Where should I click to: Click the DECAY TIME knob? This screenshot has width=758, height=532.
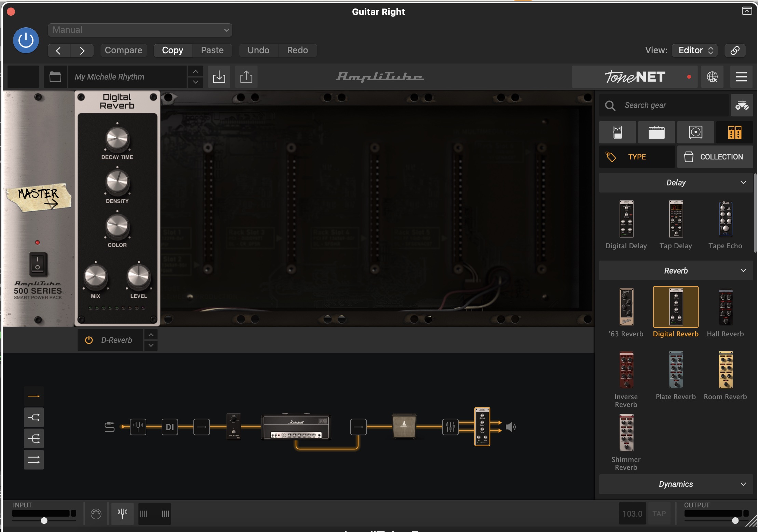pos(117,139)
